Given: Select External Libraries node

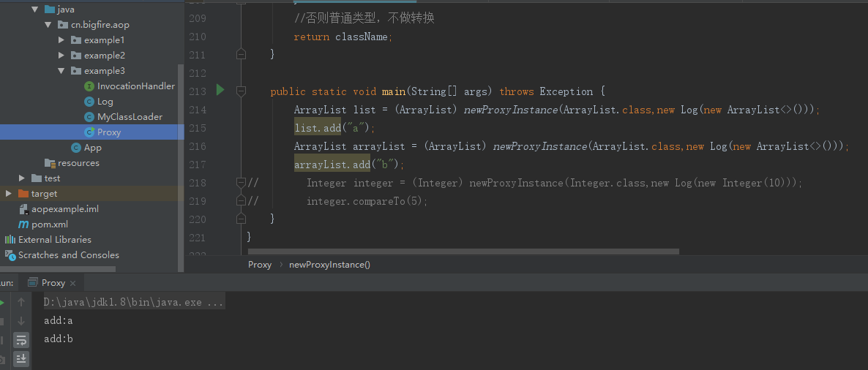Looking at the screenshot, I should (x=55, y=240).
